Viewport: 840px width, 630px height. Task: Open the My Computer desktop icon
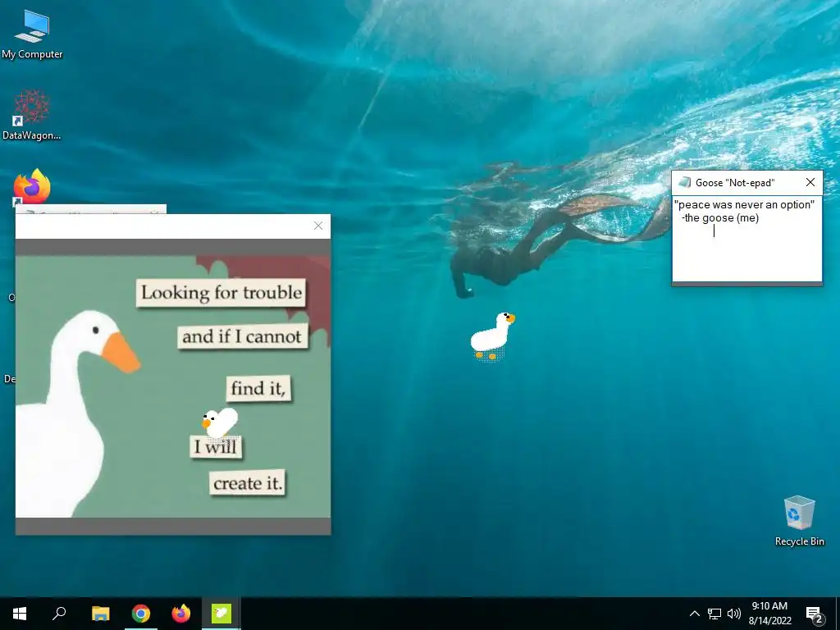coord(32,34)
